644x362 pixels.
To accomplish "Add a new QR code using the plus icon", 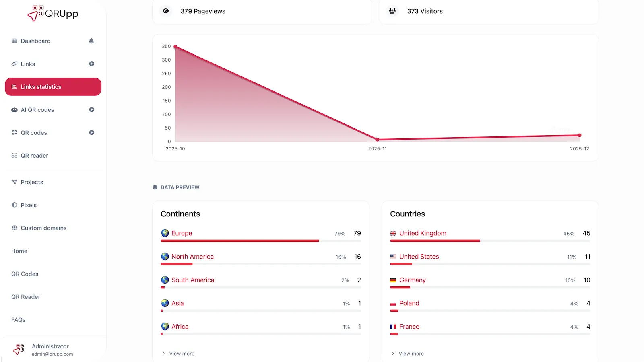I will (92, 132).
